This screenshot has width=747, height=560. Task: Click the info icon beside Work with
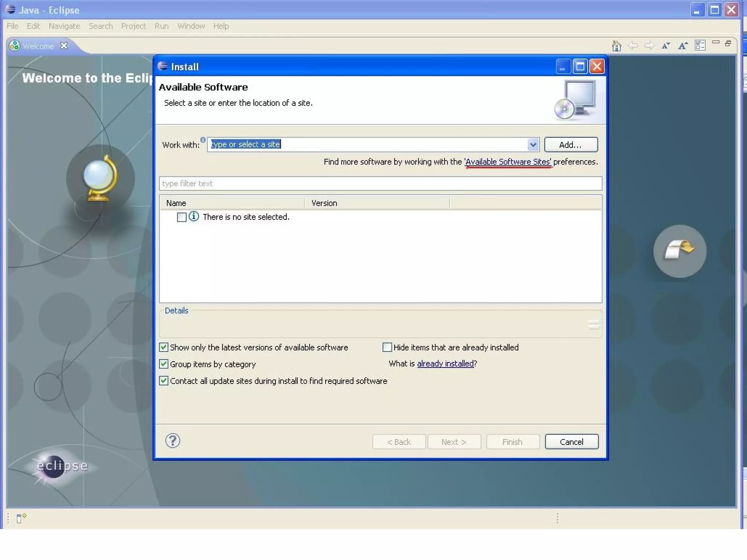tap(203, 140)
